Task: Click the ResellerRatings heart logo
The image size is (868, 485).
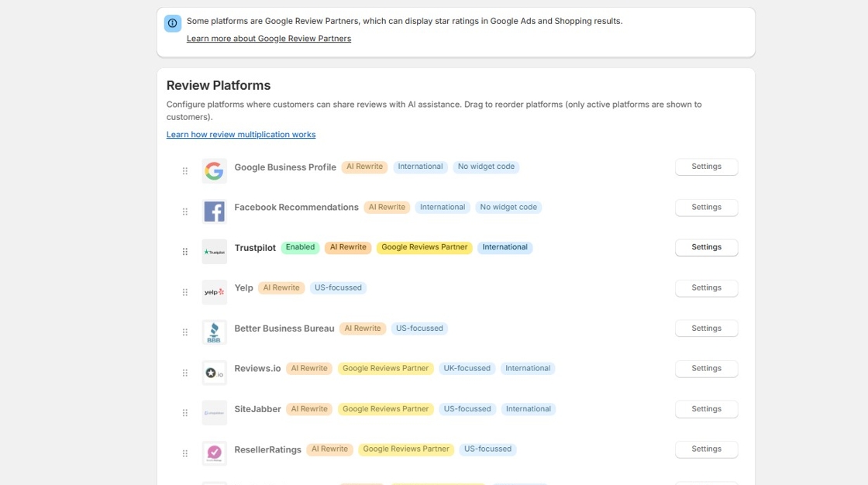Action: pos(214,452)
